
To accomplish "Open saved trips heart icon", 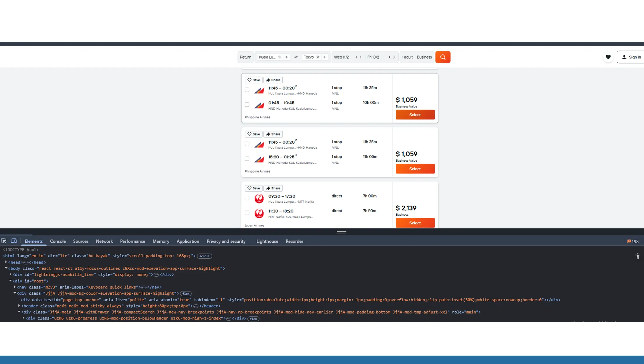I will 608,57.
